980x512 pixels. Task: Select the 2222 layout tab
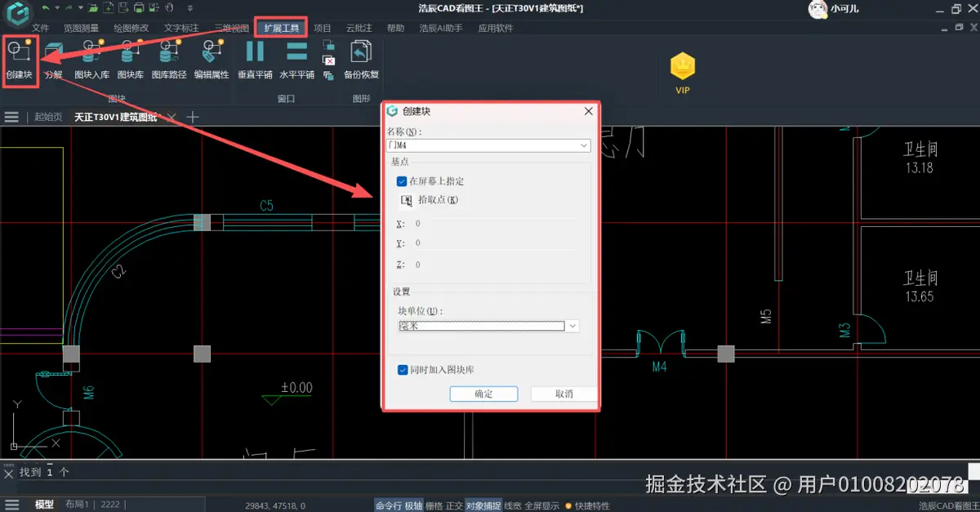click(x=110, y=505)
